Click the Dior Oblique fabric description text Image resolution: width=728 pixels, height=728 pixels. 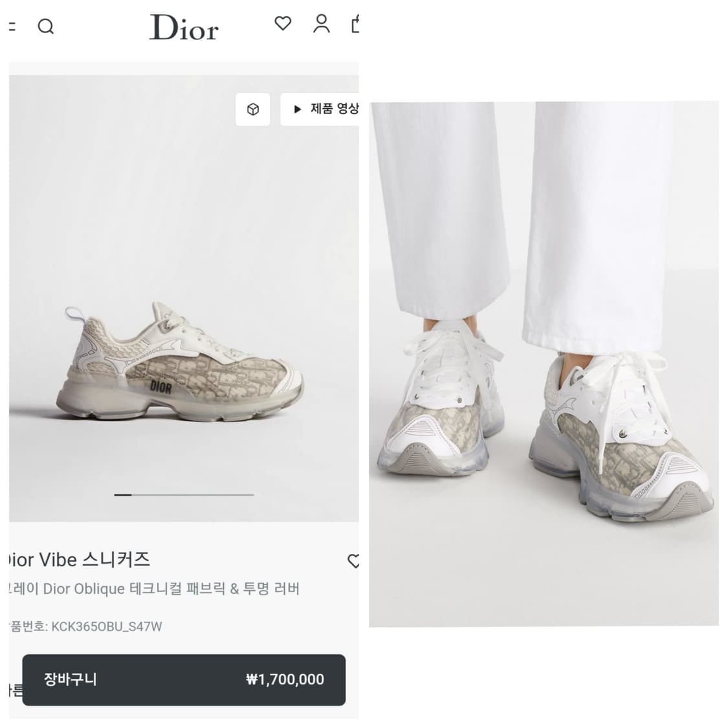[154, 589]
